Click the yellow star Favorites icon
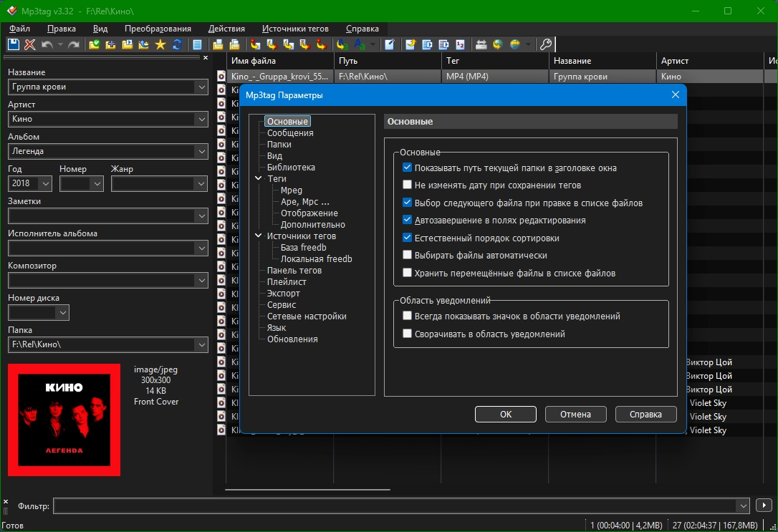The height and width of the screenshot is (532, 778). point(160,44)
